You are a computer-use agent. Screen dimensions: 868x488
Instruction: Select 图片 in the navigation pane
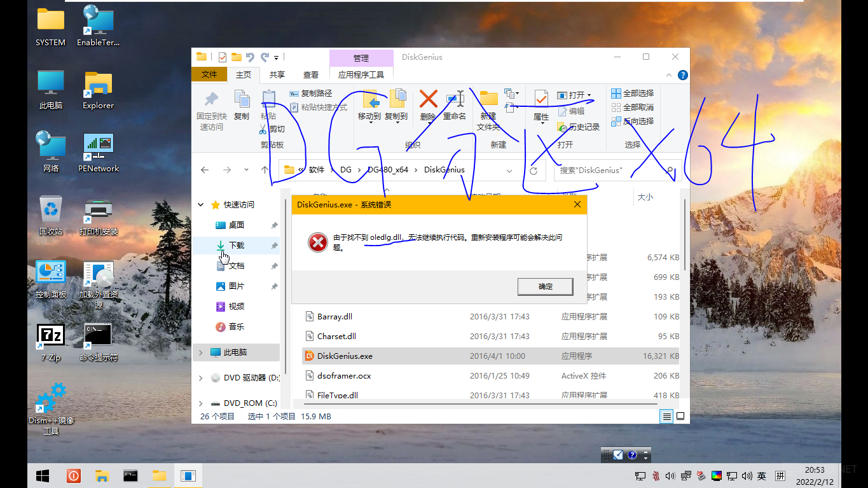237,286
